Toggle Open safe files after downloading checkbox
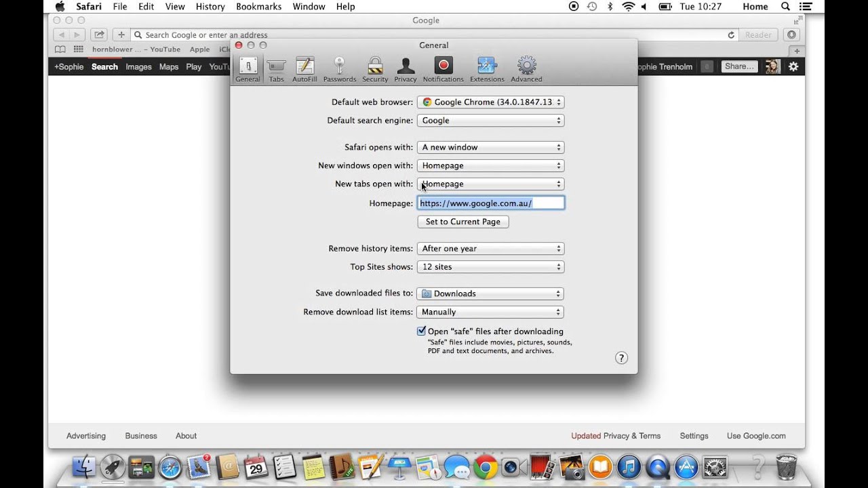This screenshot has width=868, height=488. tap(421, 331)
